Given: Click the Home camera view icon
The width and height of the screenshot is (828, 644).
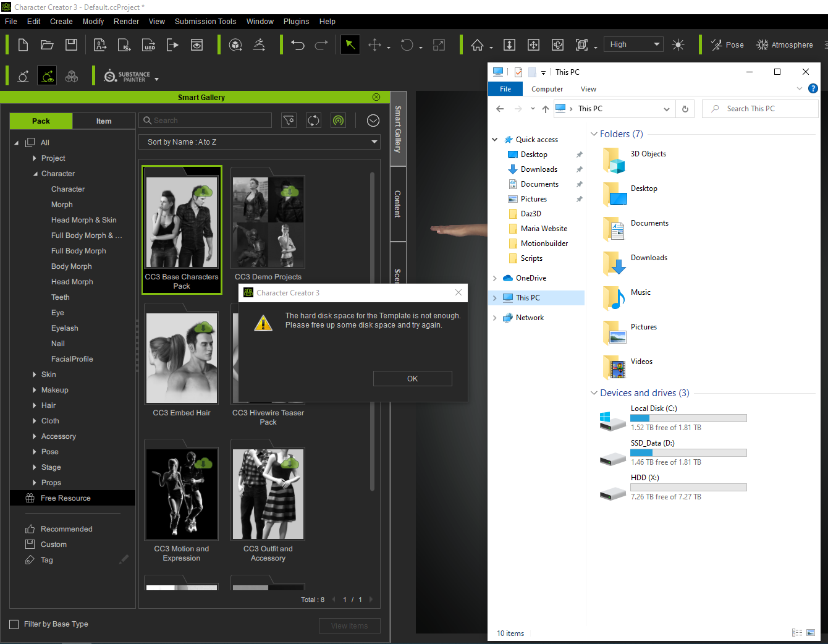Looking at the screenshot, I should (477, 45).
